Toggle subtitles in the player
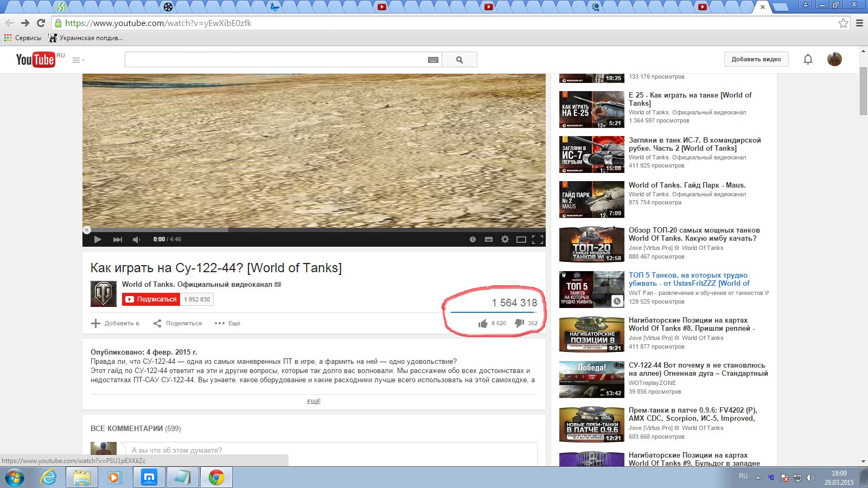Image resolution: width=868 pixels, height=488 pixels. click(x=489, y=239)
